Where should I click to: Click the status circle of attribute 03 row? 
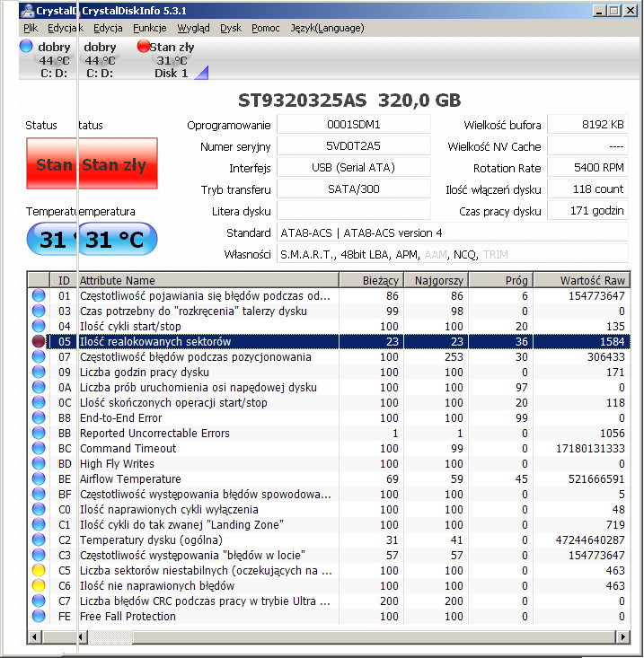39,311
